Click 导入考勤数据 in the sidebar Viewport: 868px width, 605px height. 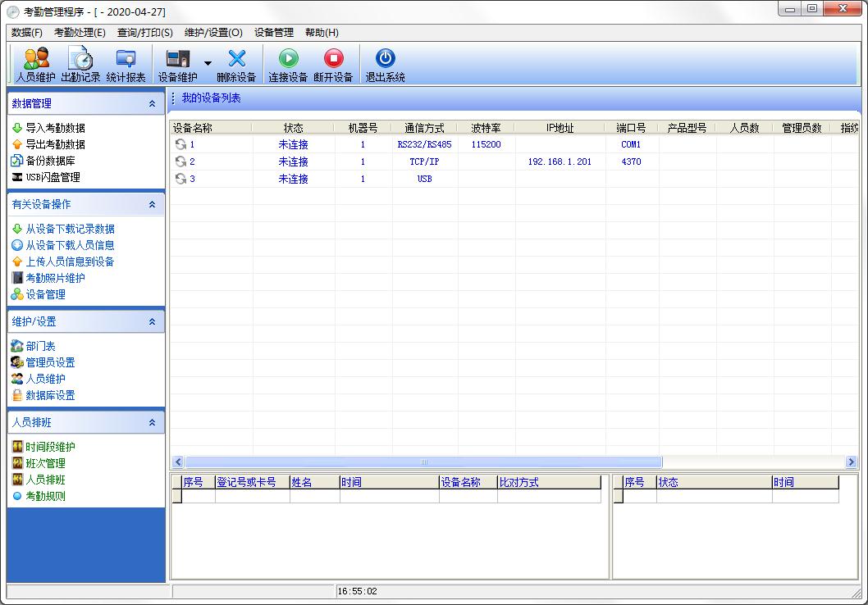pos(55,128)
